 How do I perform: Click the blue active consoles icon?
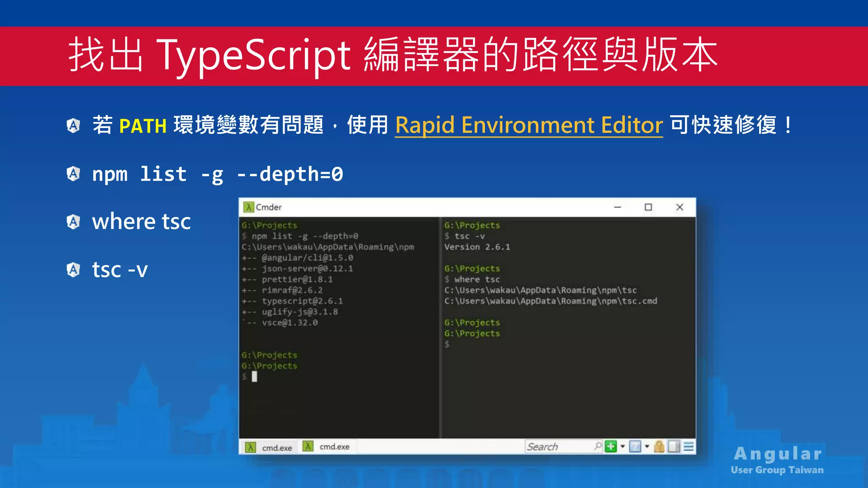pyautogui.click(x=635, y=446)
